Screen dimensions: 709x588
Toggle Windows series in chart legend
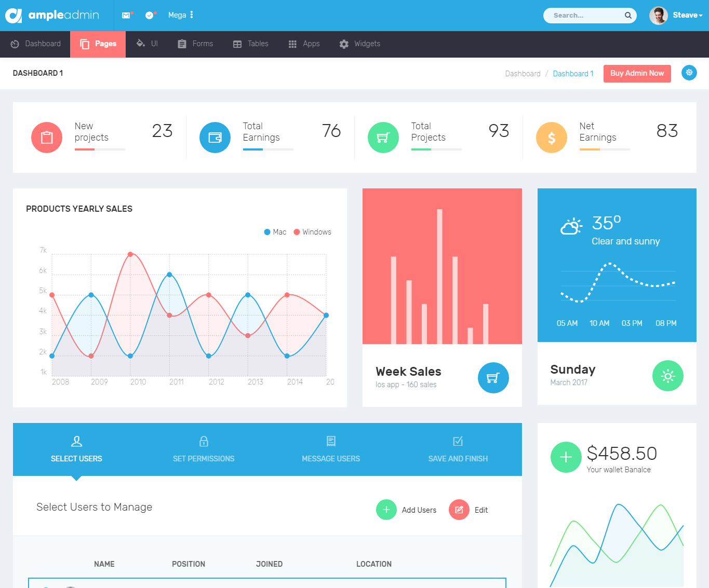tap(312, 232)
